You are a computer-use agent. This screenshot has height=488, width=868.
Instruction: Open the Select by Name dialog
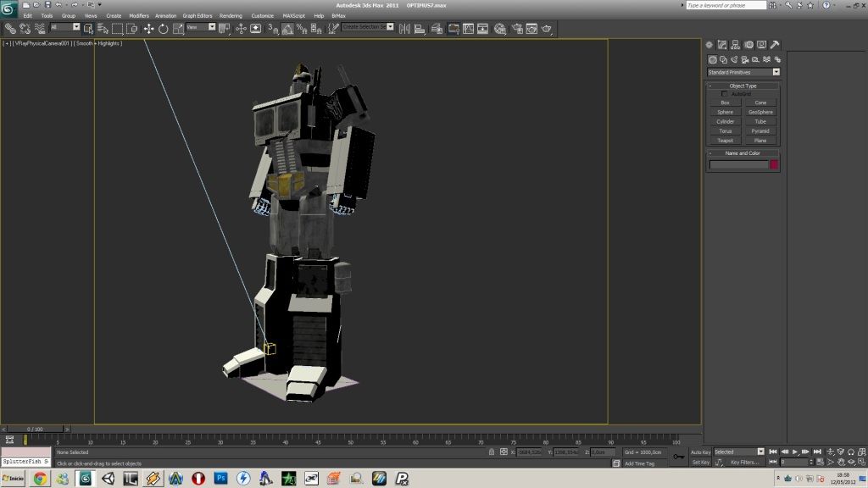point(103,29)
